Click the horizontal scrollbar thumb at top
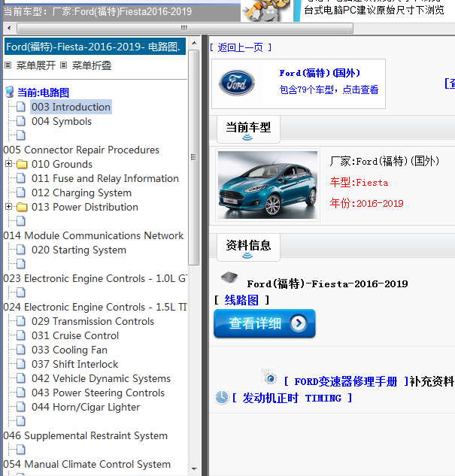Image resolution: width=455 pixels, height=476 pixels. click(x=185, y=29)
